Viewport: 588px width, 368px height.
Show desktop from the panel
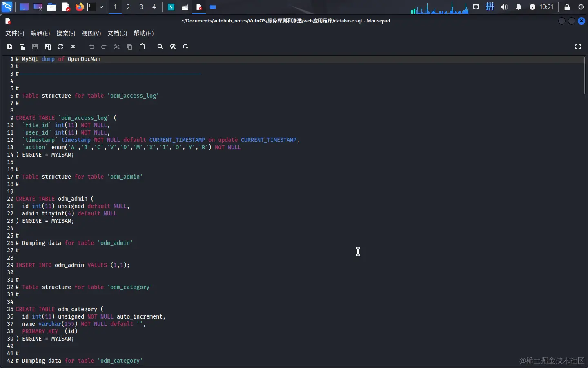24,7
